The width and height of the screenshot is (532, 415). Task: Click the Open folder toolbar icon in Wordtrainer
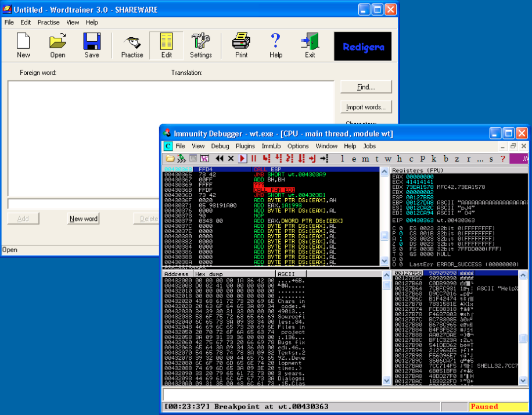pos(57,45)
